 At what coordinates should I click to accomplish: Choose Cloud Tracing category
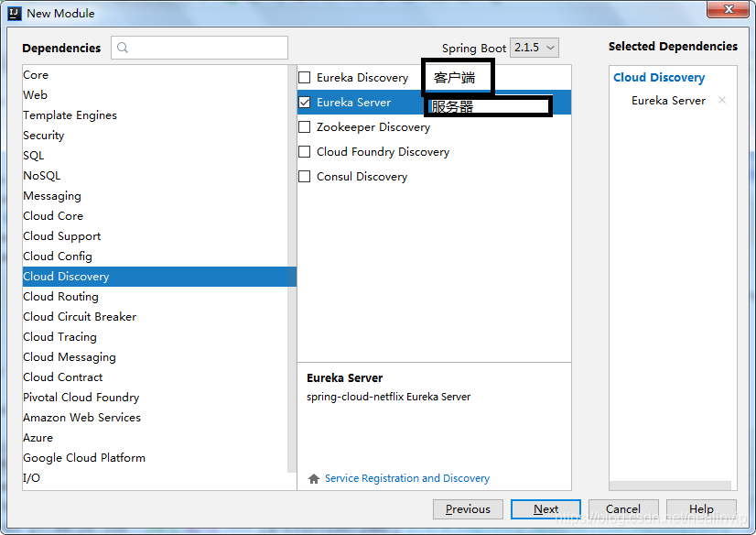coord(155,337)
